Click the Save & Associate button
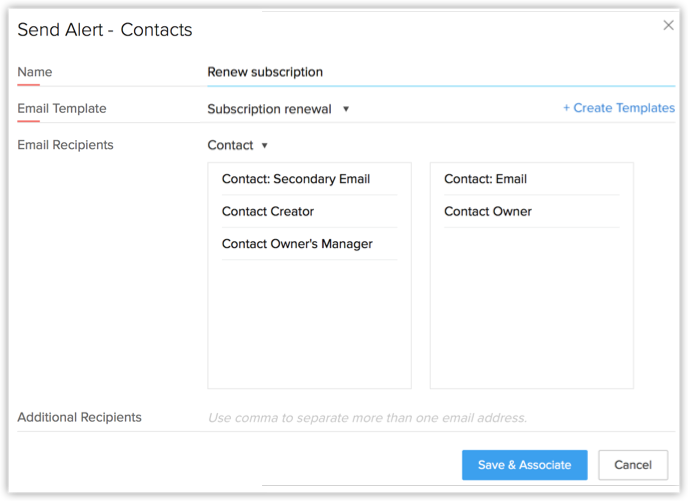688x501 pixels. tap(524, 465)
